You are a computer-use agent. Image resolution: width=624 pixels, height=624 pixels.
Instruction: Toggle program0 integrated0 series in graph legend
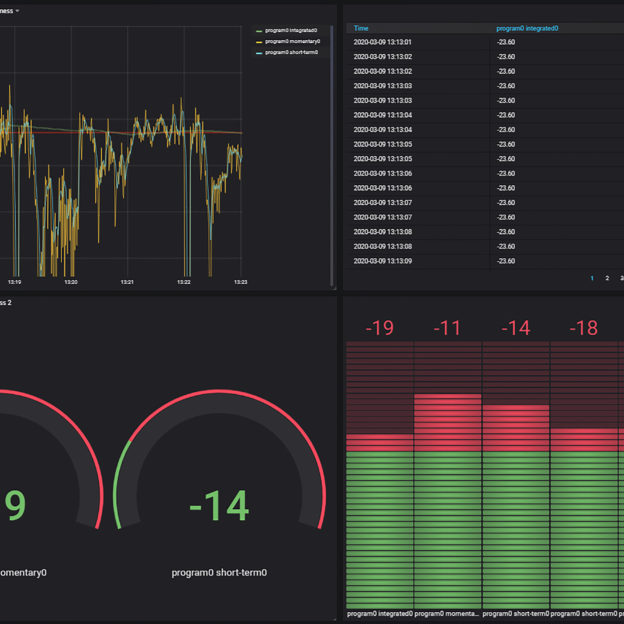coord(291,31)
